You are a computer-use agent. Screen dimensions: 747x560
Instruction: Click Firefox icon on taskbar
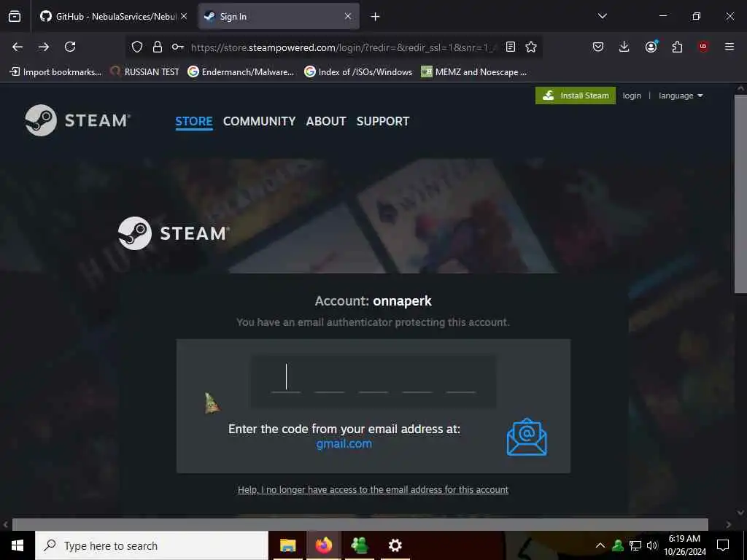coord(323,545)
